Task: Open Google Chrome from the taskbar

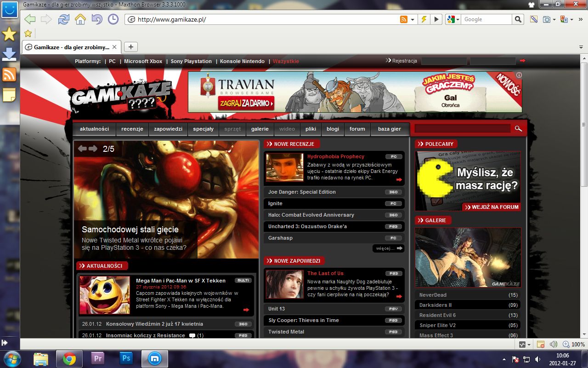Action: pos(69,359)
